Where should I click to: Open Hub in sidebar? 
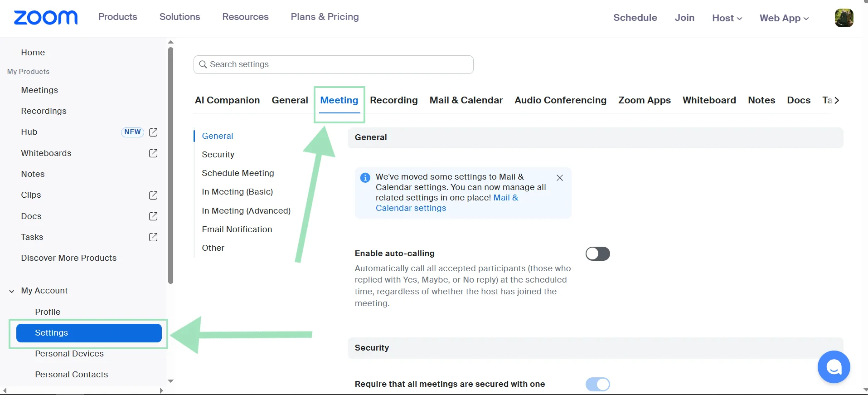(x=29, y=132)
